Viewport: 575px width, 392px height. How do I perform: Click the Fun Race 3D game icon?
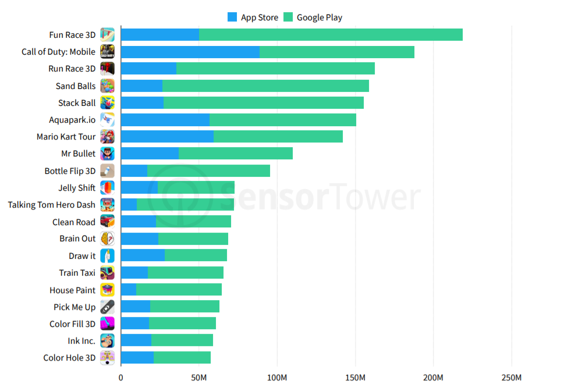(x=108, y=35)
